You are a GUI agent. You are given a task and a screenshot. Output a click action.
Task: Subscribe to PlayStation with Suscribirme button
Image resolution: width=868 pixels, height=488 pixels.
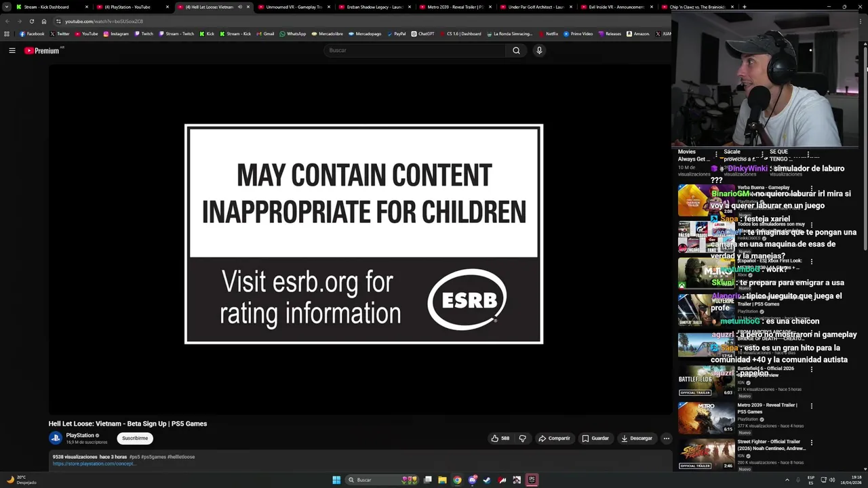point(135,439)
